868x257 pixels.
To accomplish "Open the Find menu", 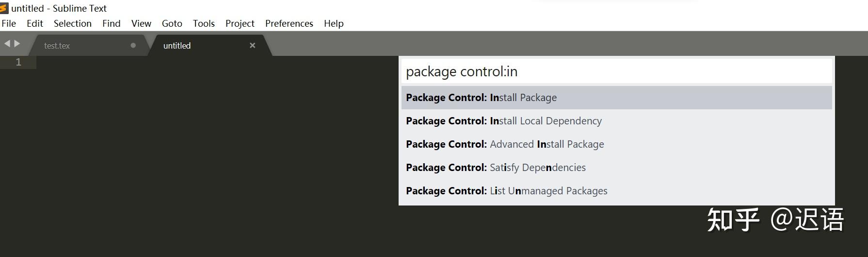I will (x=111, y=23).
